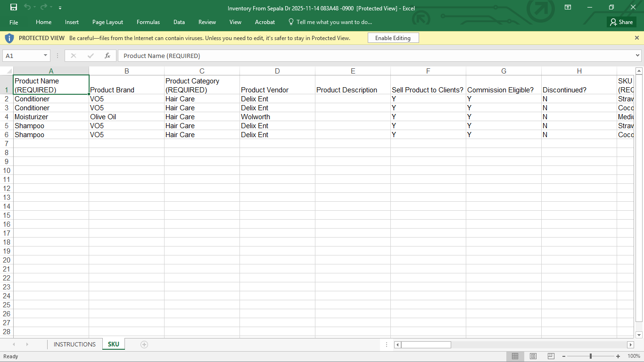Expand the formula bar chevron
Image resolution: width=644 pixels, height=362 pixels.
tap(638, 56)
